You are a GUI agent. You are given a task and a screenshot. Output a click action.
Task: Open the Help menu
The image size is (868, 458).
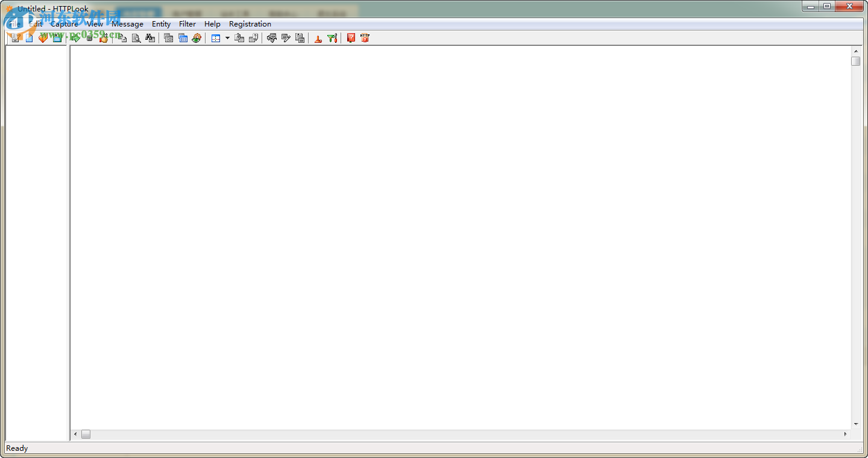click(212, 24)
